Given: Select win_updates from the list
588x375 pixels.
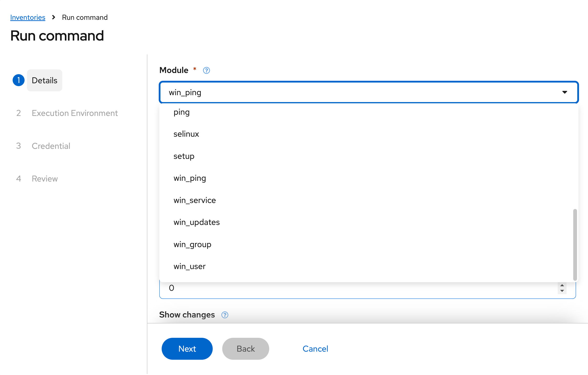Looking at the screenshot, I should click(196, 223).
